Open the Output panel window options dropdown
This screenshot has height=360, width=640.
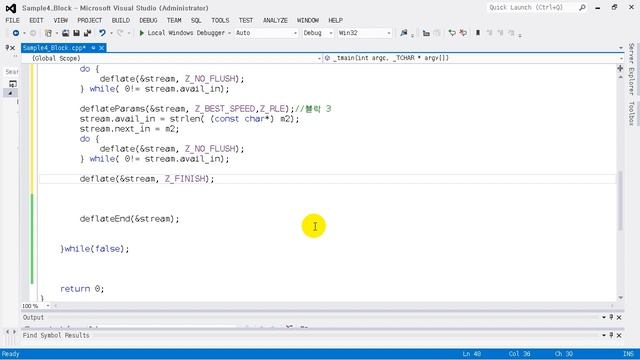(603, 317)
